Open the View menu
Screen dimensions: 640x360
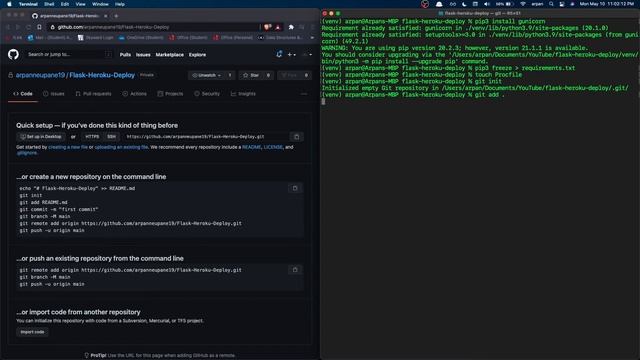tap(80, 4)
